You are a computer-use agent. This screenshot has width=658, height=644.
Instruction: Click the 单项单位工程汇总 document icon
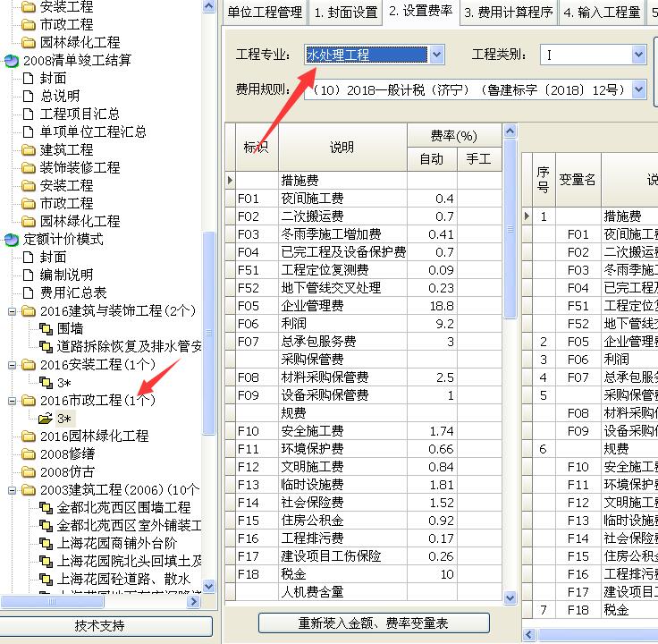pos(28,131)
